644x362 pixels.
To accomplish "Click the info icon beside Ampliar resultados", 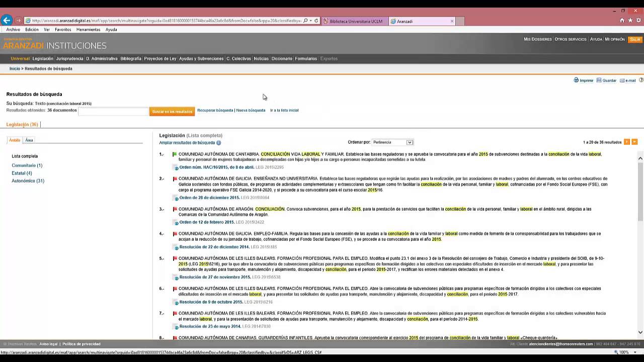I will [218, 143].
